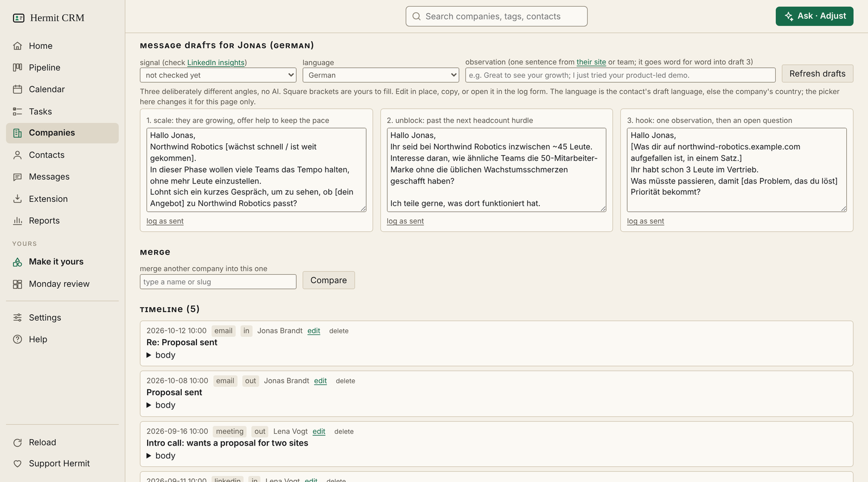Click inside the hook draft text area

click(x=737, y=170)
